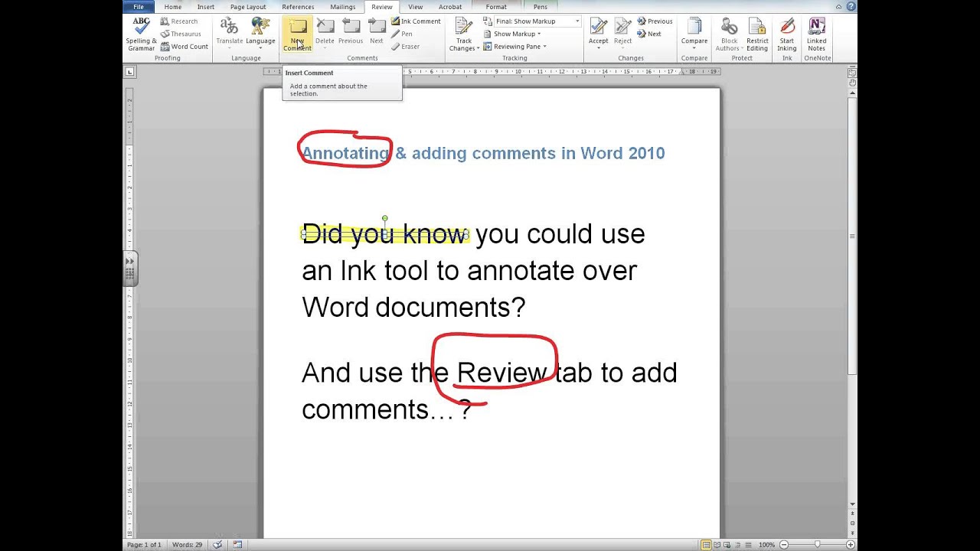Image resolution: width=980 pixels, height=551 pixels.
Task: Open Microsoft Word Help
Action: coord(851,7)
